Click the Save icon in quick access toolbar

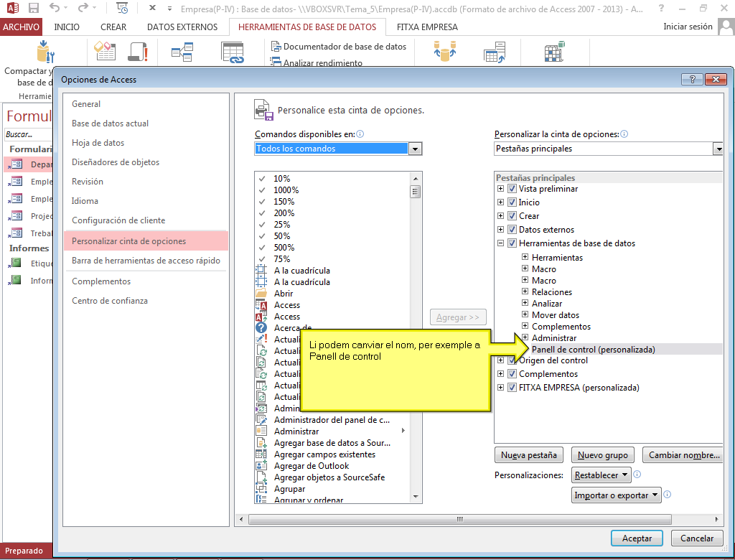33,8
